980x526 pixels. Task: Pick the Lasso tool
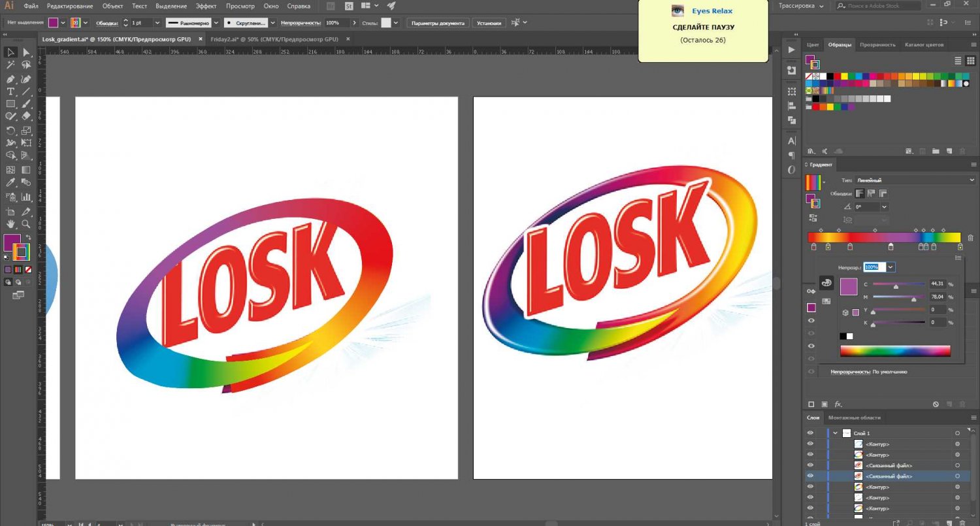pyautogui.click(x=26, y=65)
